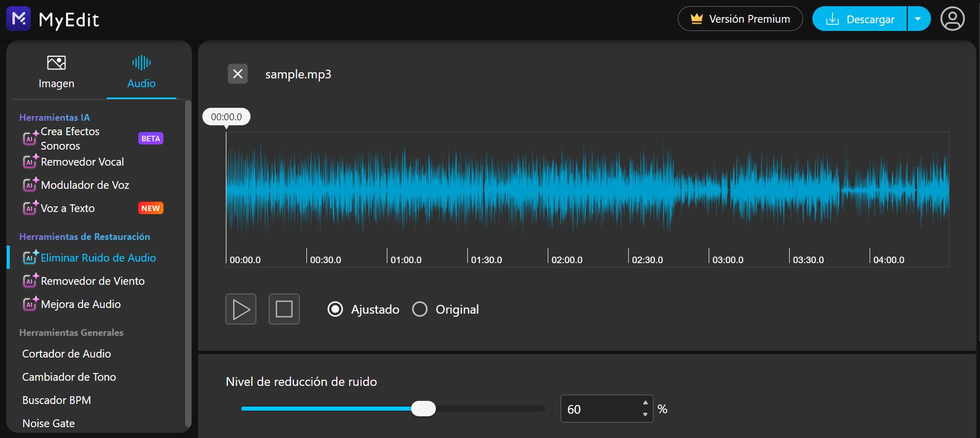Play the audio preview
Viewport: 980px width, 438px height.
coord(241,309)
